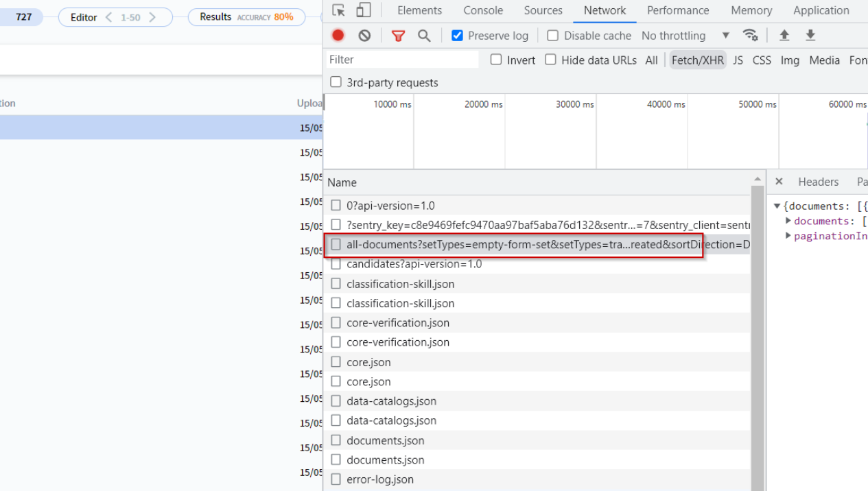Click the Editor label in the pill
The height and width of the screenshot is (491, 868).
(84, 17)
